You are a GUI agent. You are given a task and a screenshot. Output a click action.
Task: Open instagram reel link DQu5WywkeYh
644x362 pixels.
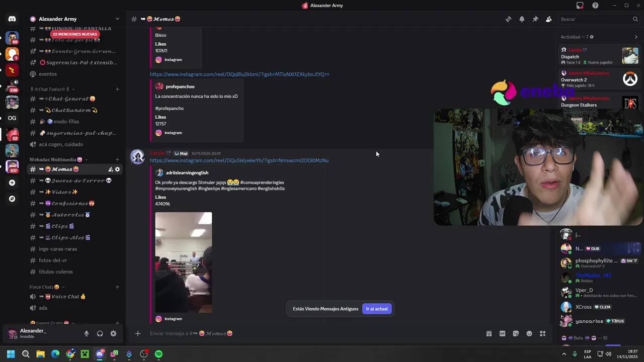point(239,160)
